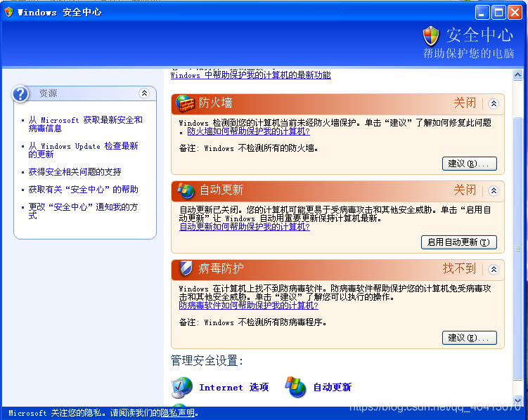Click the security center shield icon in header

click(x=431, y=36)
